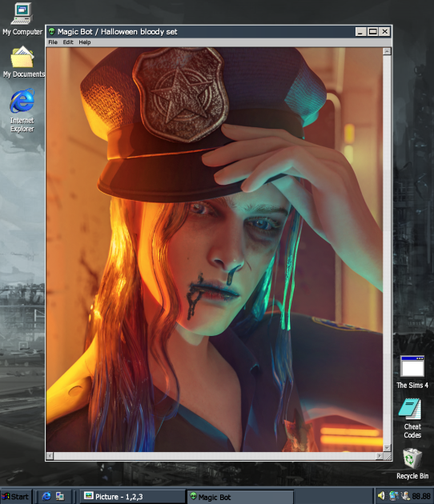Click the alien icon in window title bar
434x504 pixels.
coord(51,31)
